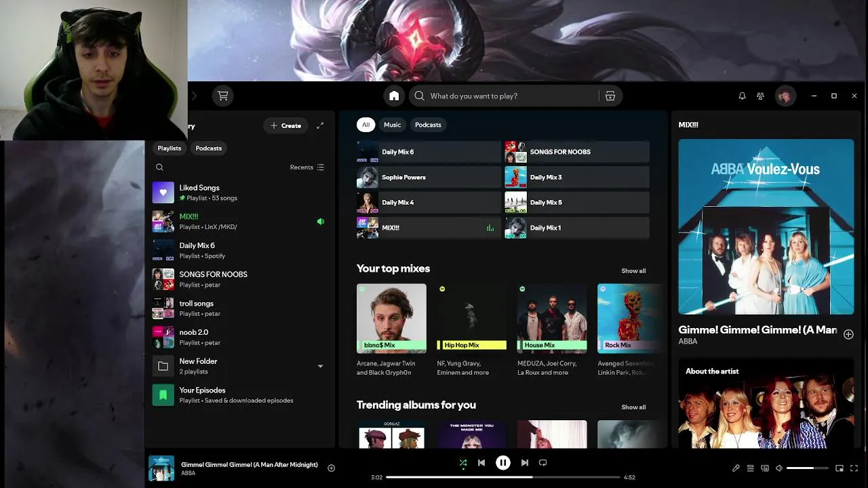Screen dimensions: 868x488
Task: Show all top mixes
Action: (x=633, y=271)
